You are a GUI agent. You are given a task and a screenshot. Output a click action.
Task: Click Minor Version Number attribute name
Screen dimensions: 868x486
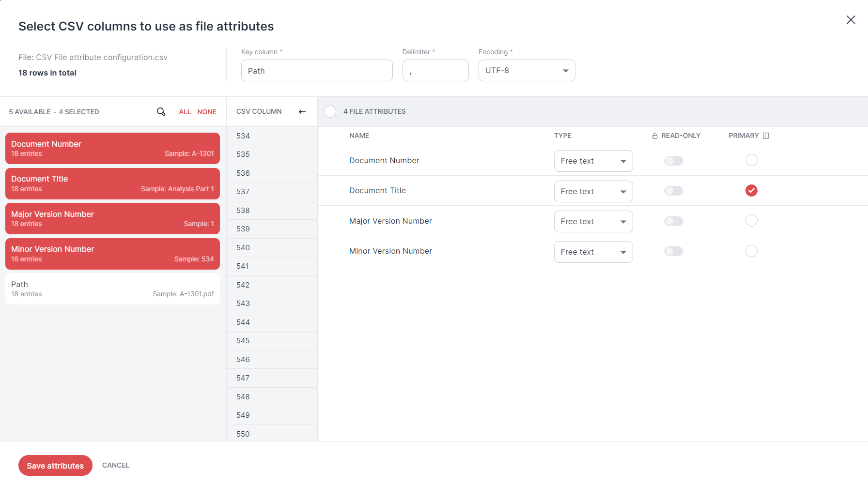click(x=390, y=251)
